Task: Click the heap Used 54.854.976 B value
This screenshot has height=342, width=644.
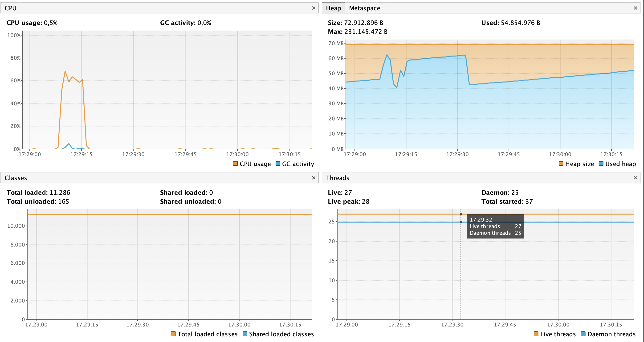Action: pyautogui.click(x=520, y=23)
